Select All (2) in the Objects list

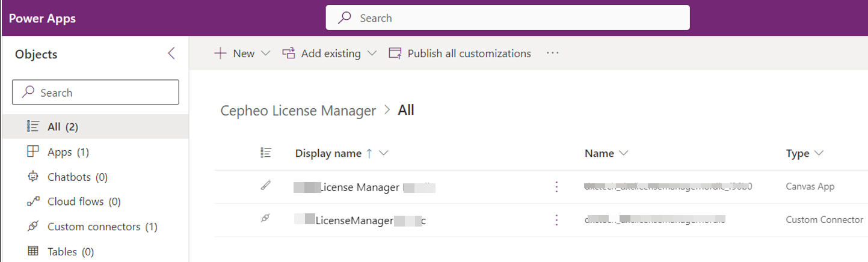94,126
